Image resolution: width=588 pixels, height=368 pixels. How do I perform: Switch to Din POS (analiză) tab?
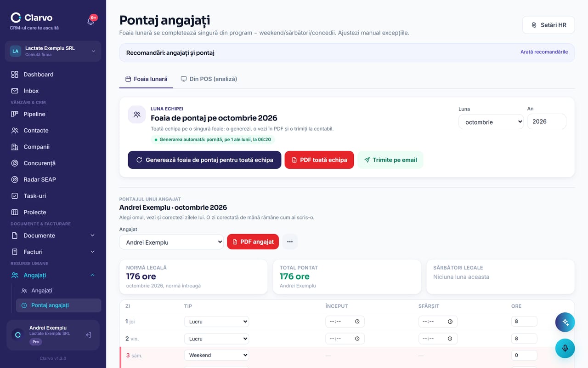[209, 79]
